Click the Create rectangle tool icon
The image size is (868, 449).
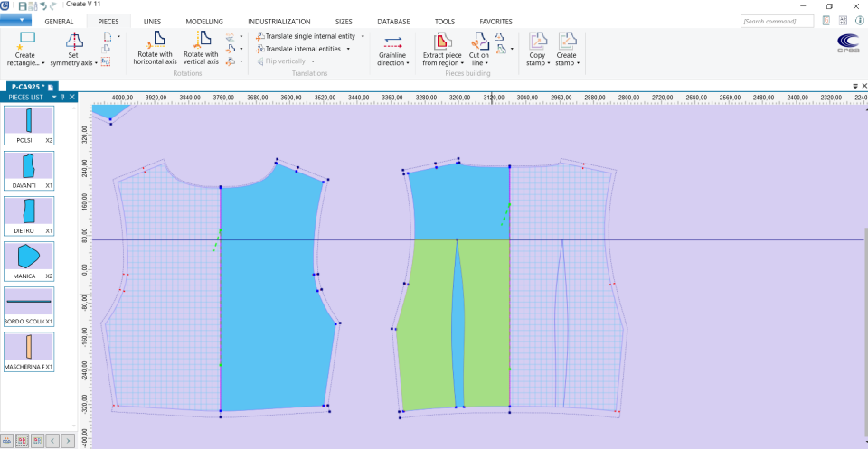pos(26,39)
